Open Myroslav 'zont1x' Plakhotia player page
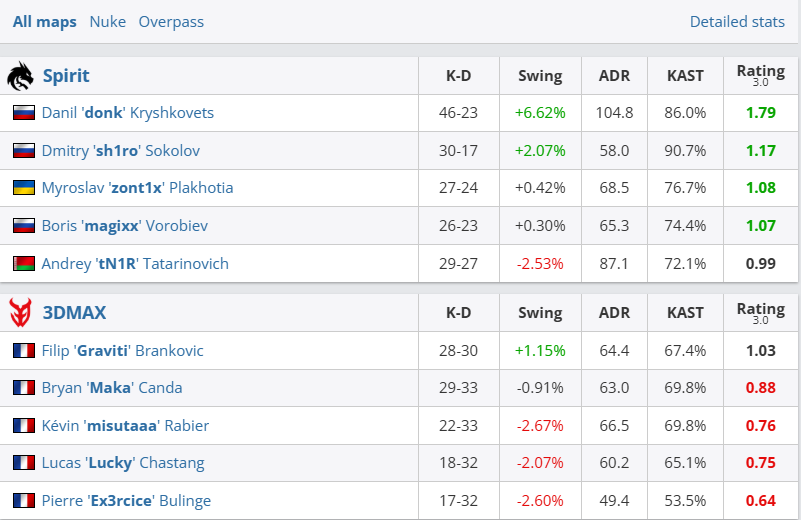This screenshot has height=520, width=801. click(x=138, y=188)
